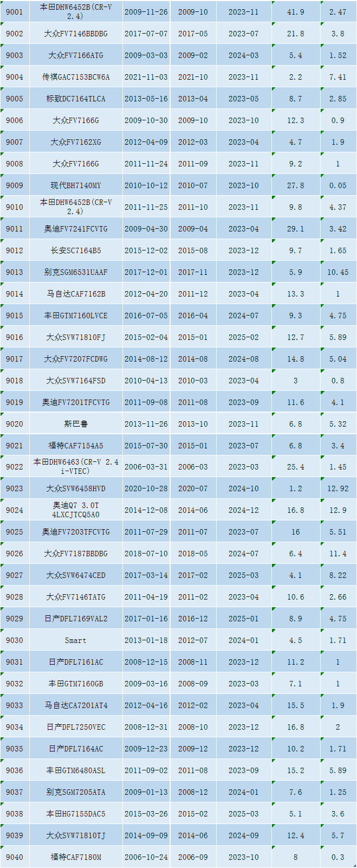The image size is (357, 868).
Task: Click date cell 2014-09-09
Action: [x=146, y=835]
